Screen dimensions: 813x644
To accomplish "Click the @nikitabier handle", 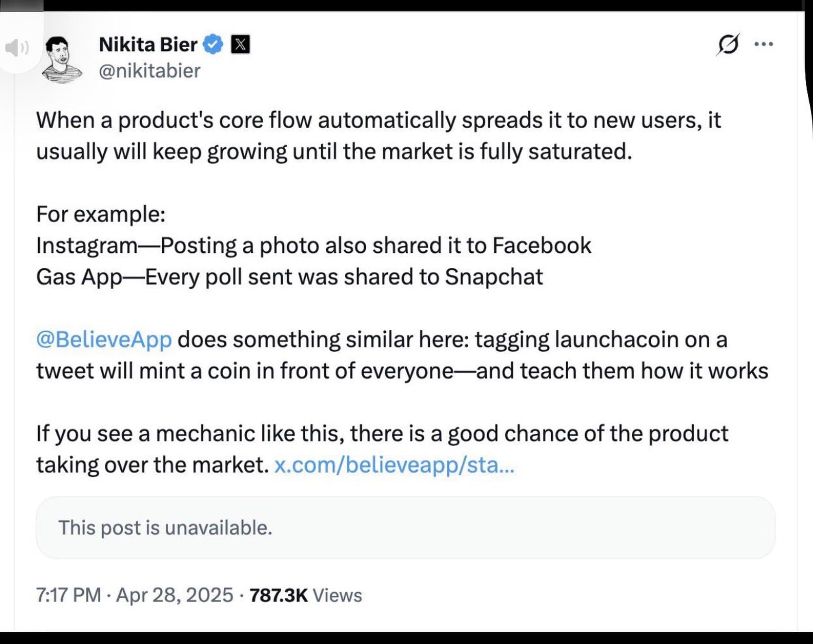I will click(148, 71).
